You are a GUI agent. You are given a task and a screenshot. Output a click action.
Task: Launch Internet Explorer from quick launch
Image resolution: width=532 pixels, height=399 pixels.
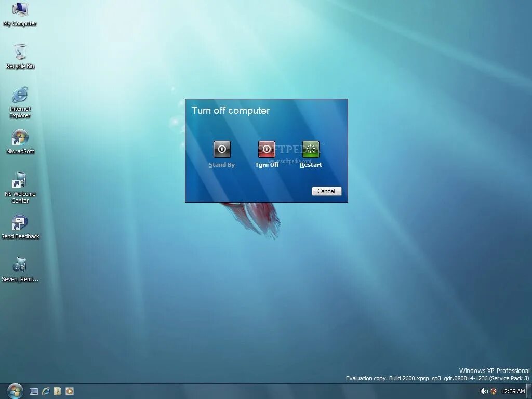46,392
